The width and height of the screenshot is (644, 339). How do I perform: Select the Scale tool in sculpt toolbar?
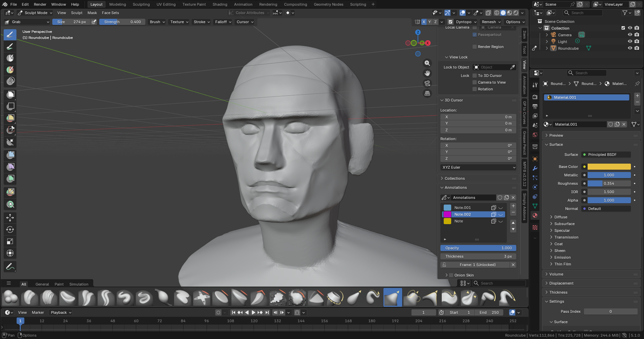(x=10, y=241)
